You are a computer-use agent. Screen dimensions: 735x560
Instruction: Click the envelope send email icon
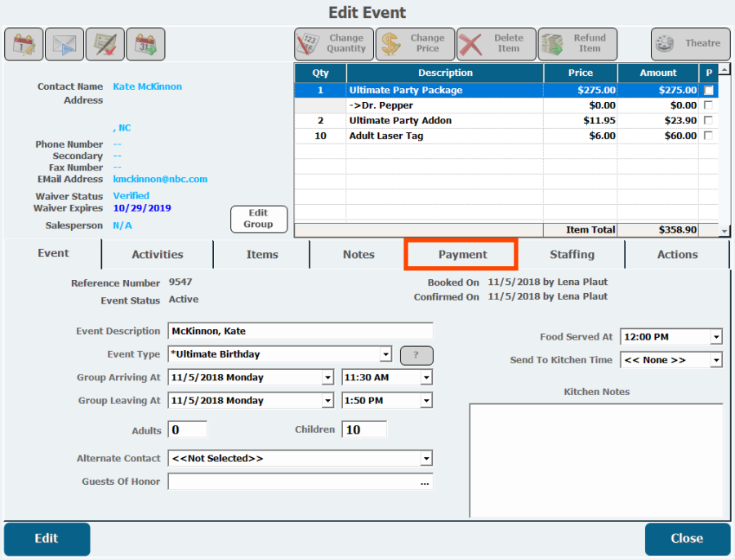point(65,44)
